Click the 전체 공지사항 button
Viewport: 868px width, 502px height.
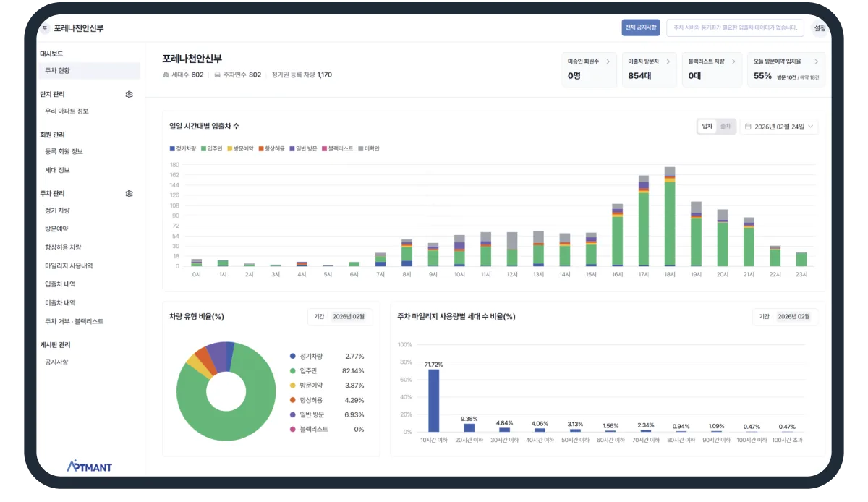(641, 27)
